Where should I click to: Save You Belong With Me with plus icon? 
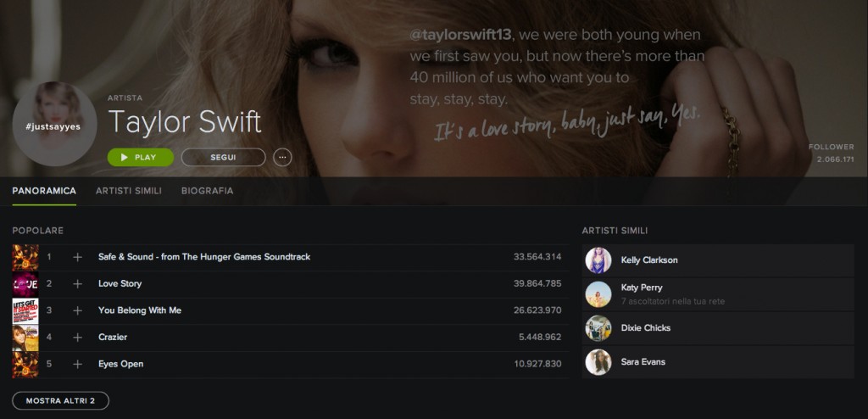(x=77, y=310)
